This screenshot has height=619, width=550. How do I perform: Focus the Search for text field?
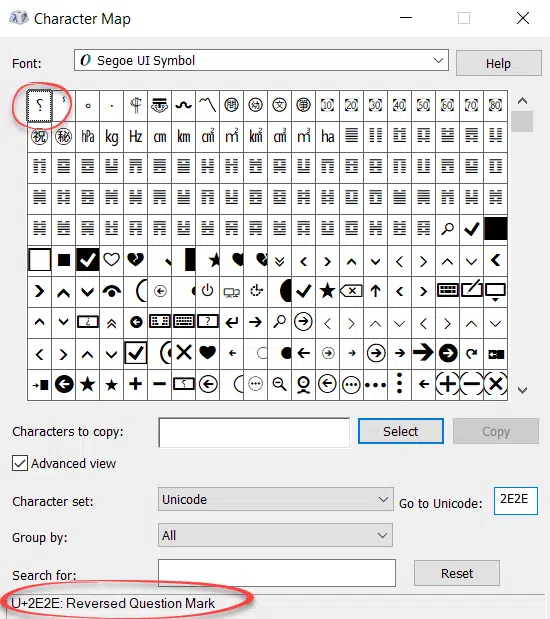coord(277,573)
